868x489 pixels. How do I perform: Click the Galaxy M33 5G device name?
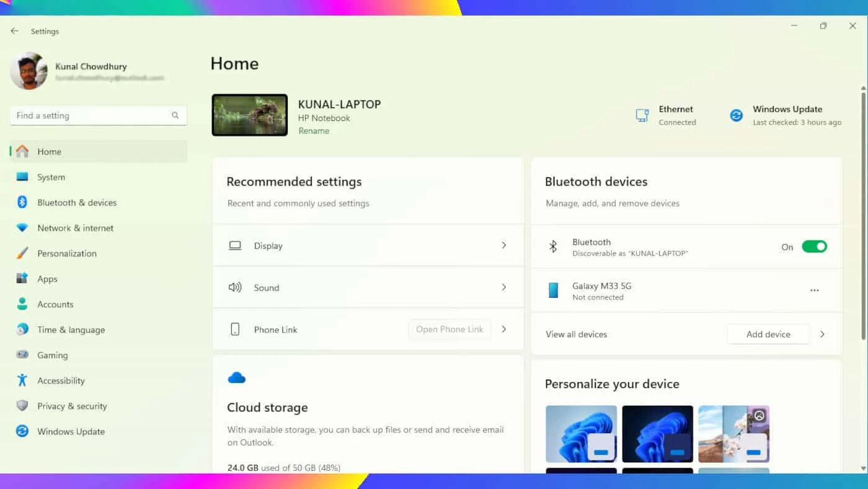pos(601,286)
